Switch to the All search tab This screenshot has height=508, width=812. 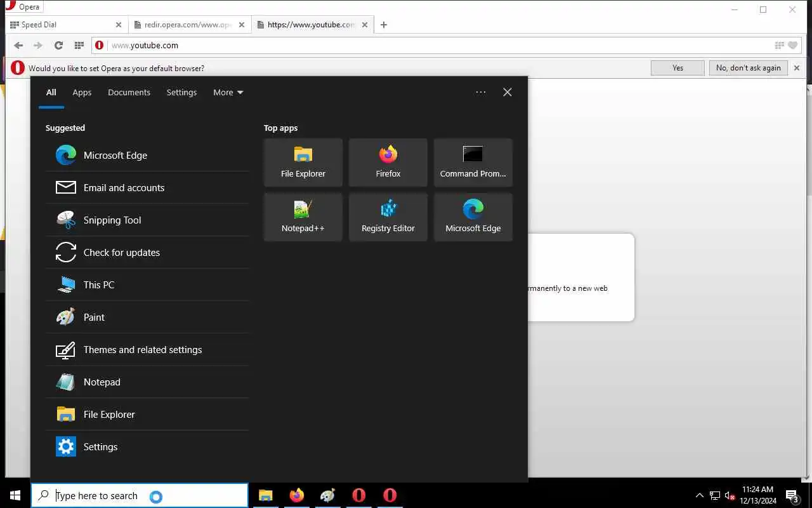51,92
